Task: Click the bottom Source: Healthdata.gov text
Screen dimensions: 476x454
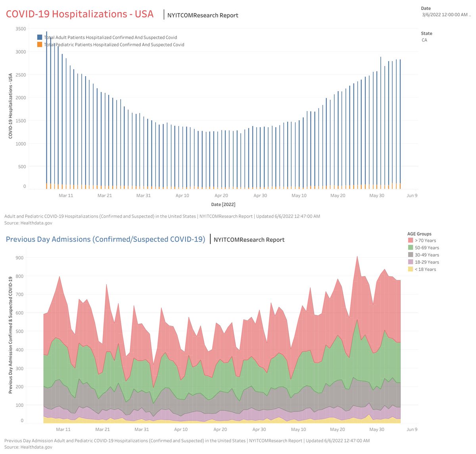Action: [x=28, y=447]
